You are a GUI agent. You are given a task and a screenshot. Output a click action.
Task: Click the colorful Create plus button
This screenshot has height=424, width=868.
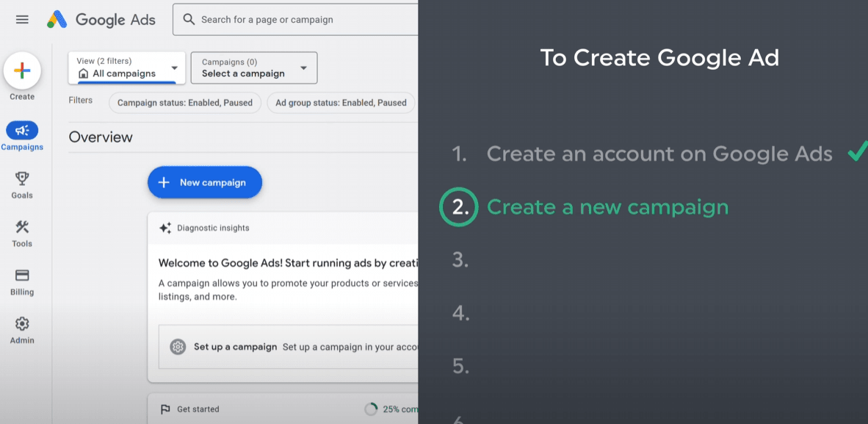(22, 71)
